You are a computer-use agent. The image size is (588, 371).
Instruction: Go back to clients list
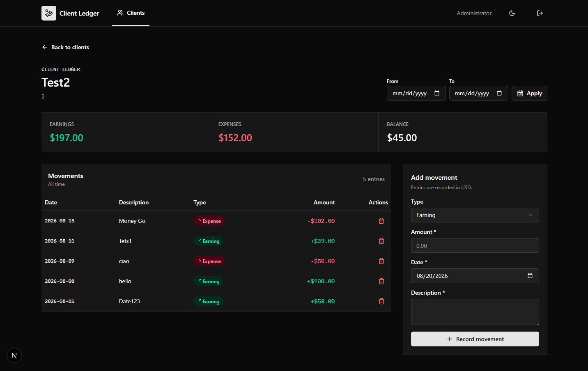pyautogui.click(x=65, y=47)
